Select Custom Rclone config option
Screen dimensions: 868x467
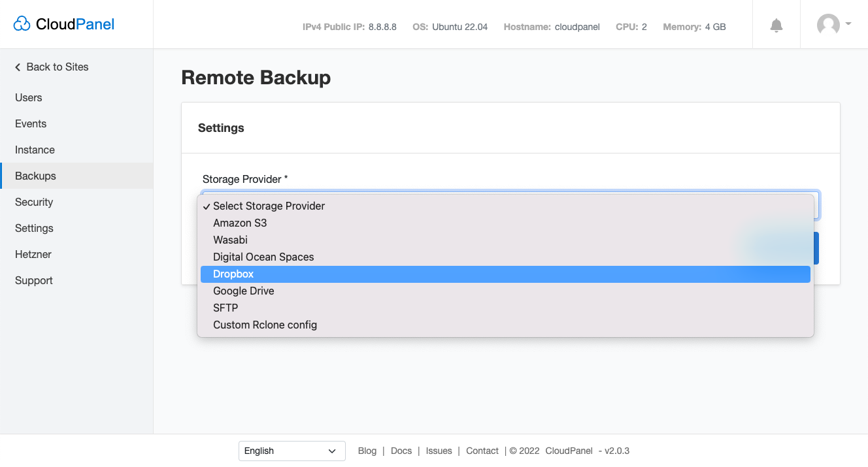[505, 325]
